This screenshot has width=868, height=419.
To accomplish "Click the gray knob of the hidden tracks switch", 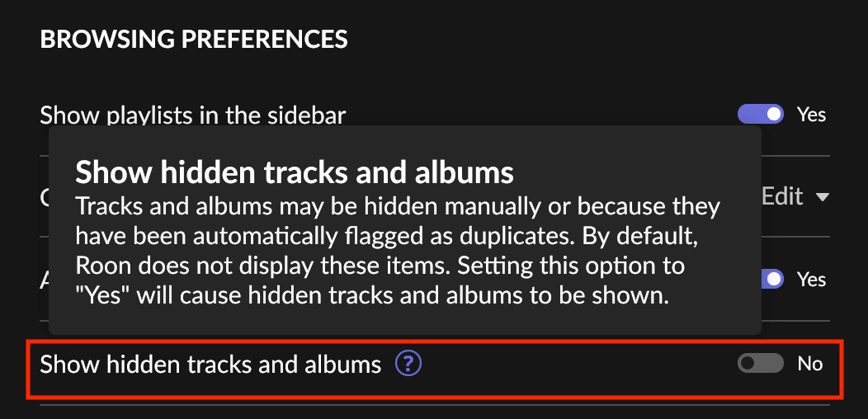I will [x=748, y=364].
